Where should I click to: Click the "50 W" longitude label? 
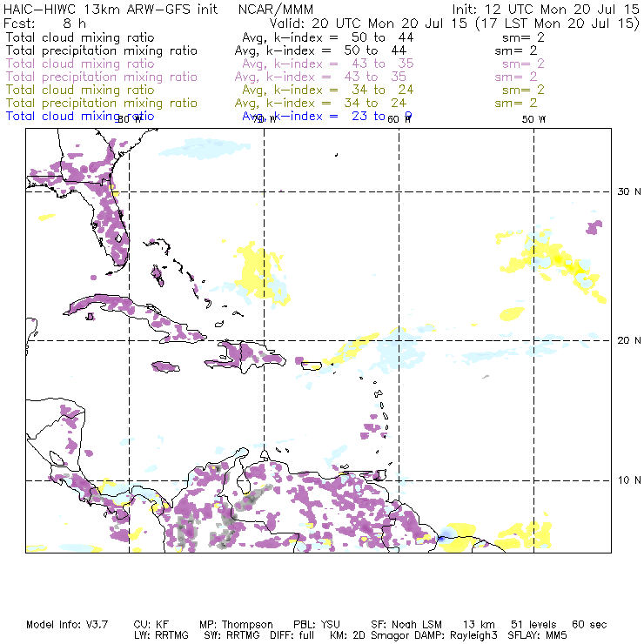tap(533, 119)
